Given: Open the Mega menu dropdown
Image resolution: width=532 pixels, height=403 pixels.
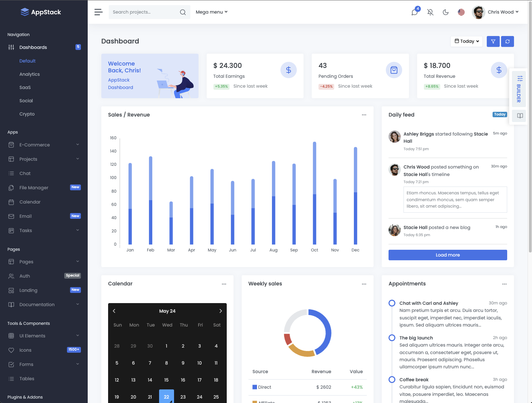Looking at the screenshot, I should click(211, 12).
